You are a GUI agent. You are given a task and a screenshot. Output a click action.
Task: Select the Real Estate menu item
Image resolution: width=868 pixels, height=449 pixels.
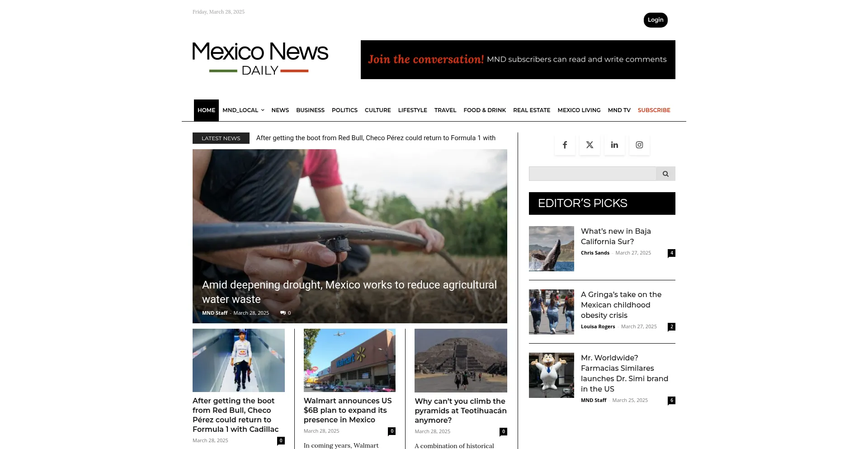532,110
